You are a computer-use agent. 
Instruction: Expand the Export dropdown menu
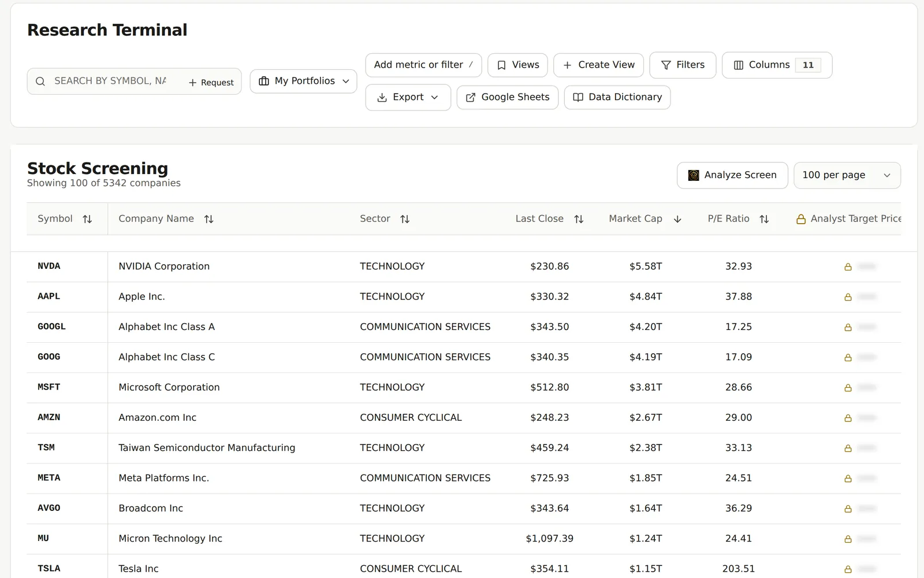pyautogui.click(x=408, y=98)
